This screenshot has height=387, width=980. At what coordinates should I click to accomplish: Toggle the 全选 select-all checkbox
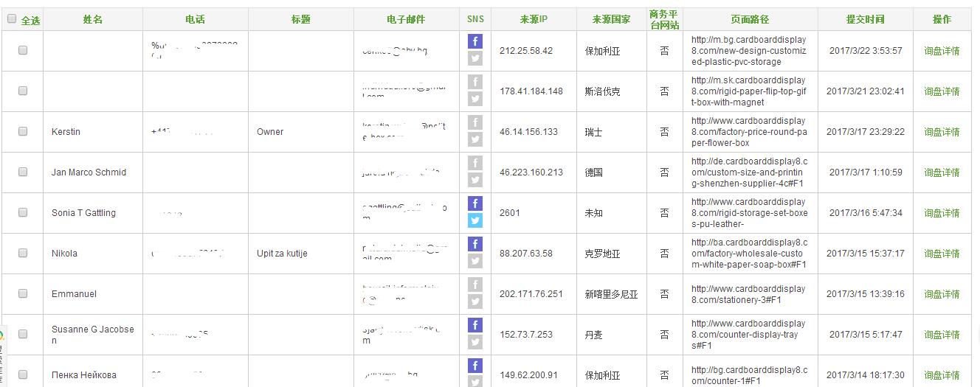(x=12, y=19)
